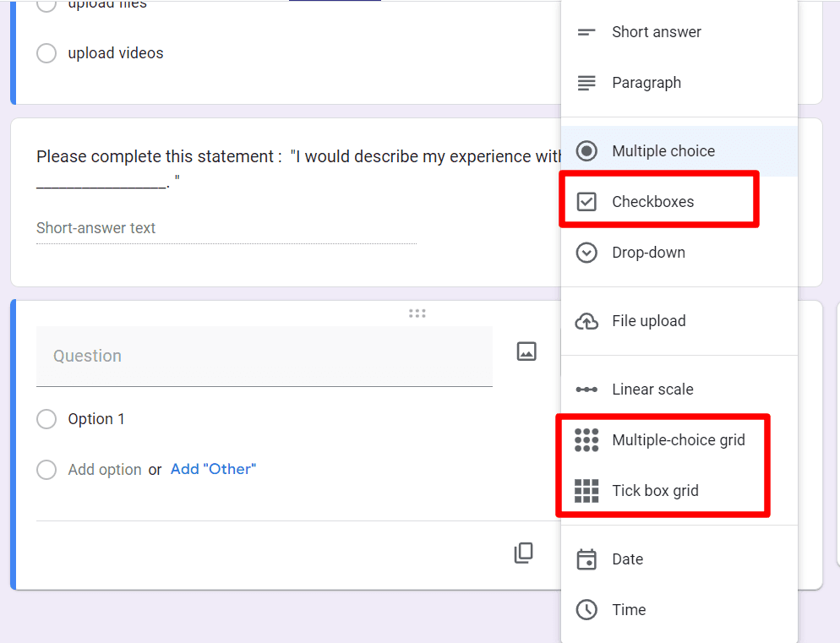Image resolution: width=840 pixels, height=643 pixels.
Task: Click the upload videos label
Action: pos(116,53)
